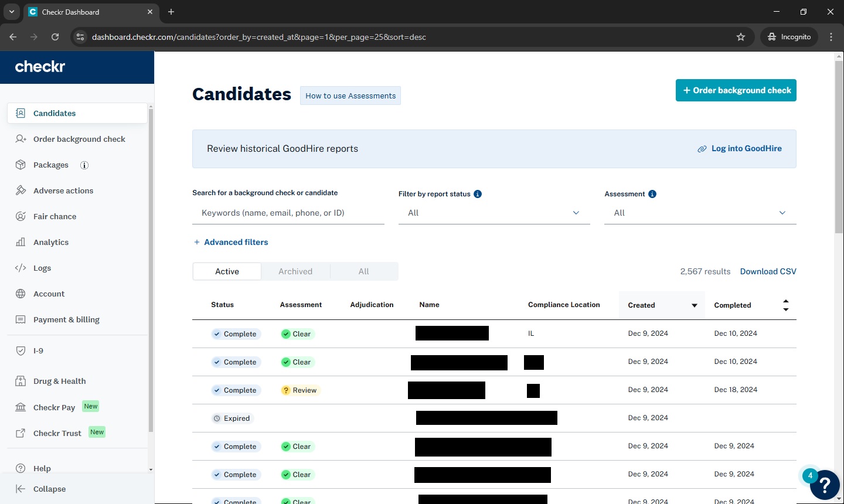This screenshot has height=504, width=844.
Task: Click the Adjudication column header
Action: (372, 305)
